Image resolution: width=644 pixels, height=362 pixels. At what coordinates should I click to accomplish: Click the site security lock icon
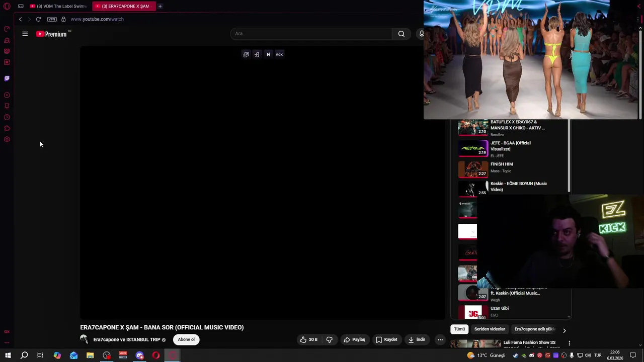pyautogui.click(x=63, y=19)
